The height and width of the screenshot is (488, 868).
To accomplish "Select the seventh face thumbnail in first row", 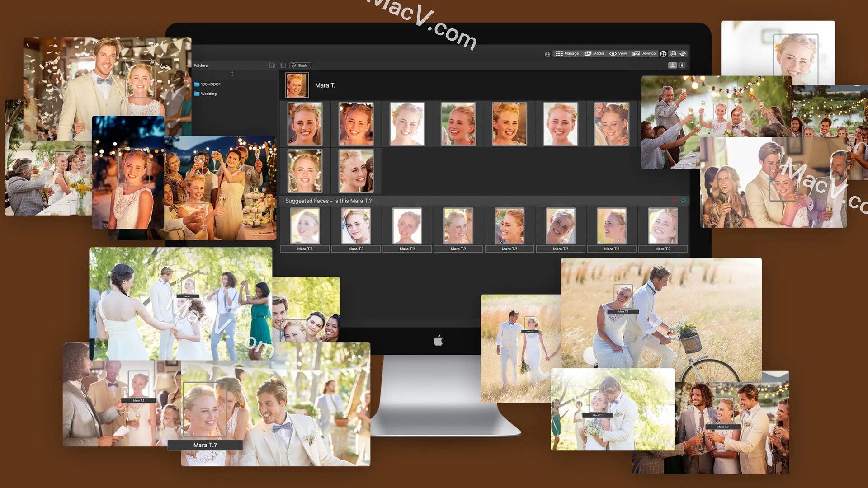I will point(612,124).
